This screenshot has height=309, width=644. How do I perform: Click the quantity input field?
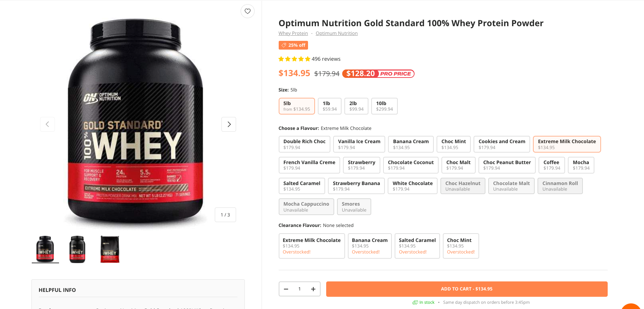(299, 289)
